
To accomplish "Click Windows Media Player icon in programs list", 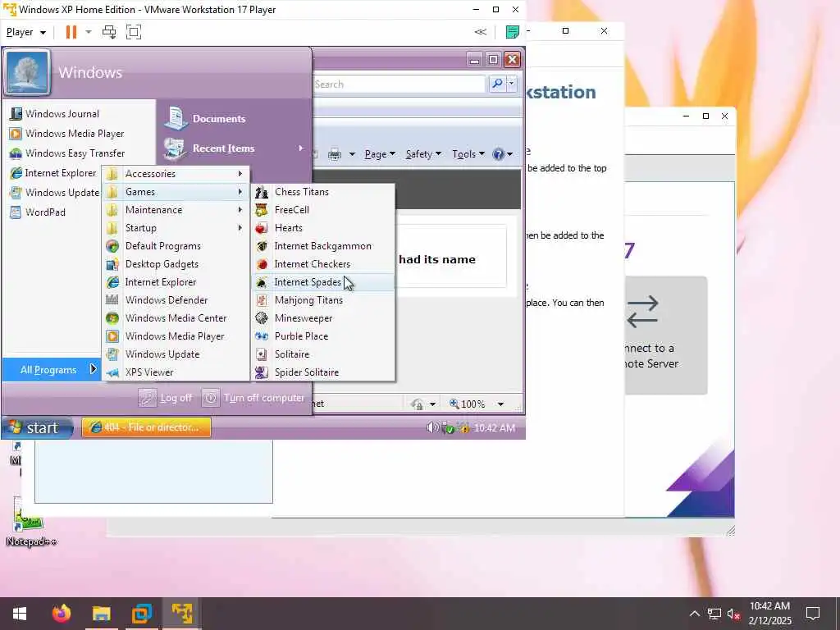I will [x=112, y=336].
